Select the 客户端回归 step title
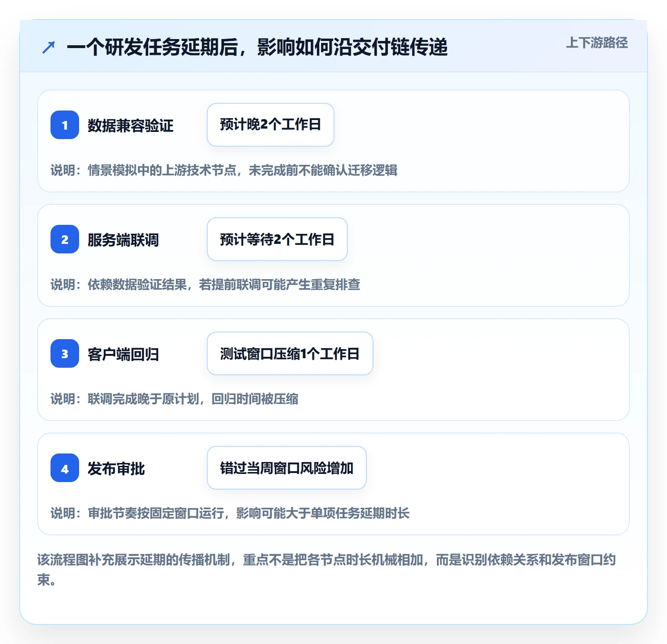Viewport: 667px width, 644px height. click(123, 354)
